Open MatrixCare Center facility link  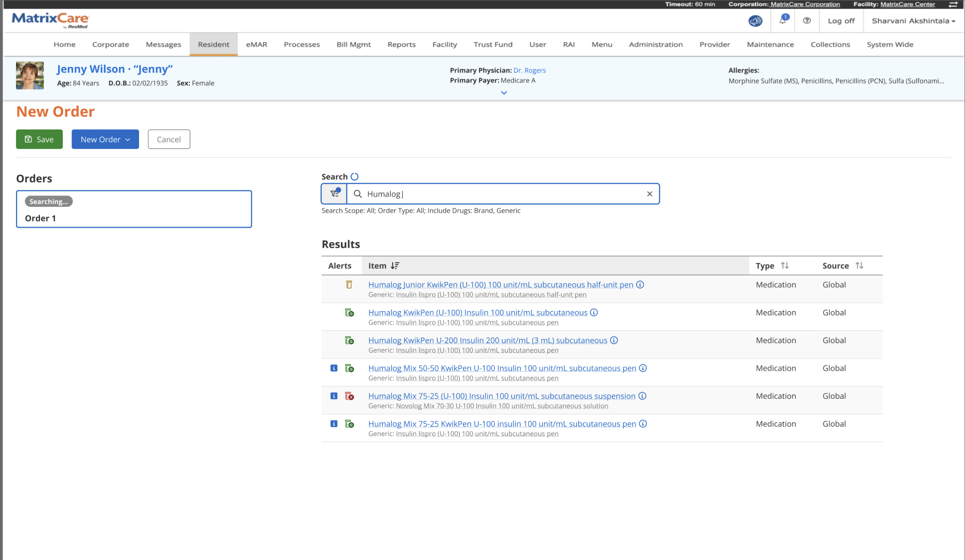(x=907, y=4)
